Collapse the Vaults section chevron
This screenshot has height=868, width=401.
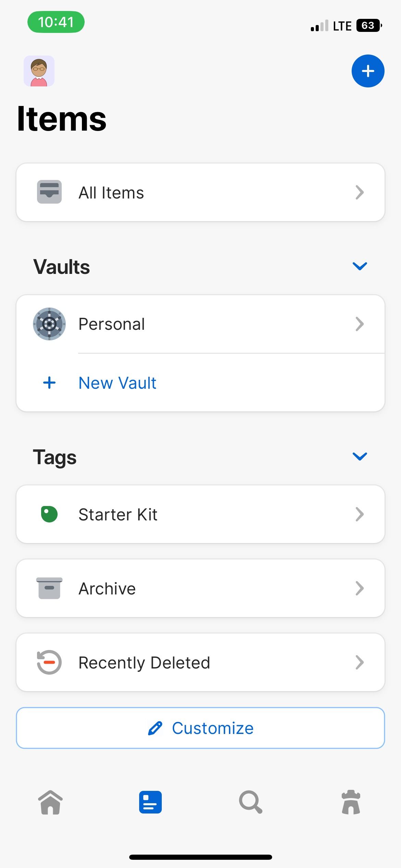pos(360,266)
